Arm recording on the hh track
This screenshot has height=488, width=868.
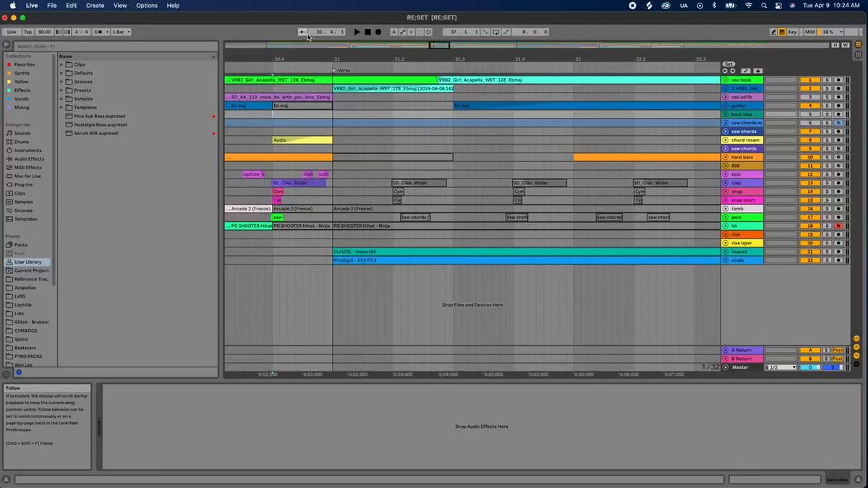coord(838,226)
